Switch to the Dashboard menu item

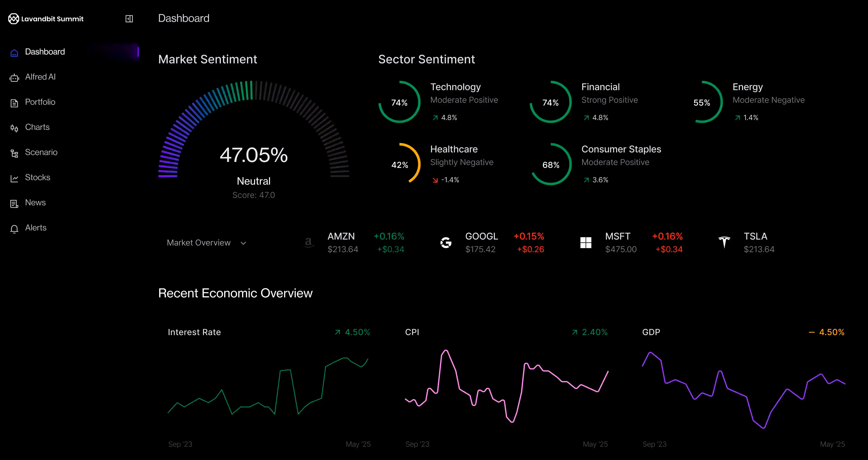[x=45, y=52]
